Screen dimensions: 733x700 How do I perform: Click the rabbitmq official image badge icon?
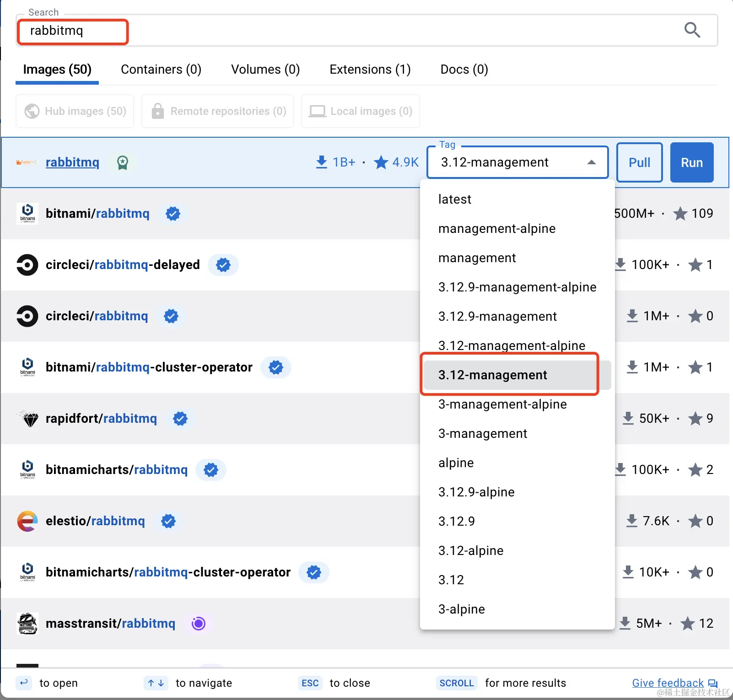click(123, 162)
